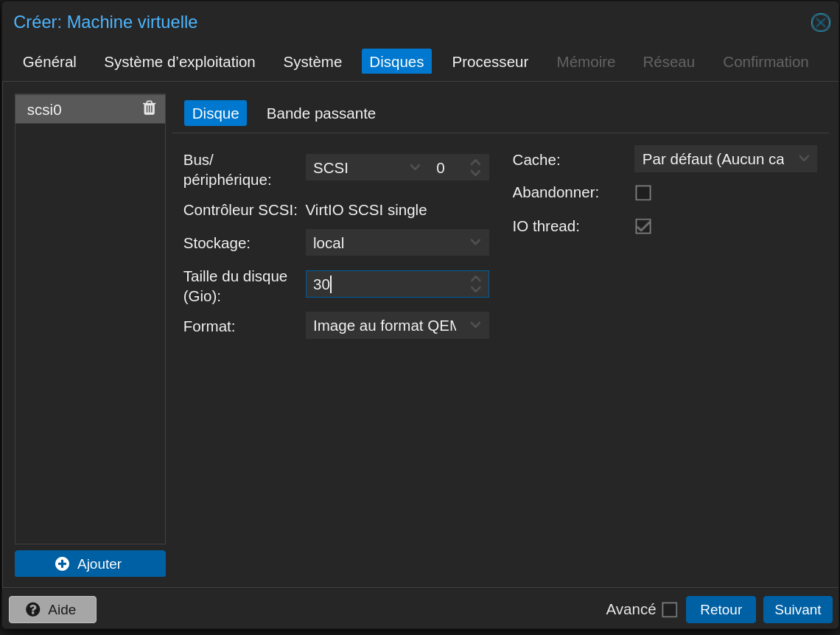The image size is (840, 635).
Task: Enable the Avancé checkbox
Action: tap(669, 610)
